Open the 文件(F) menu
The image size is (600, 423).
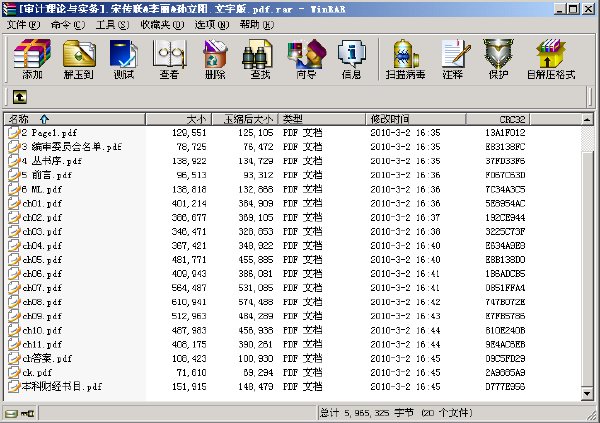(x=23, y=25)
